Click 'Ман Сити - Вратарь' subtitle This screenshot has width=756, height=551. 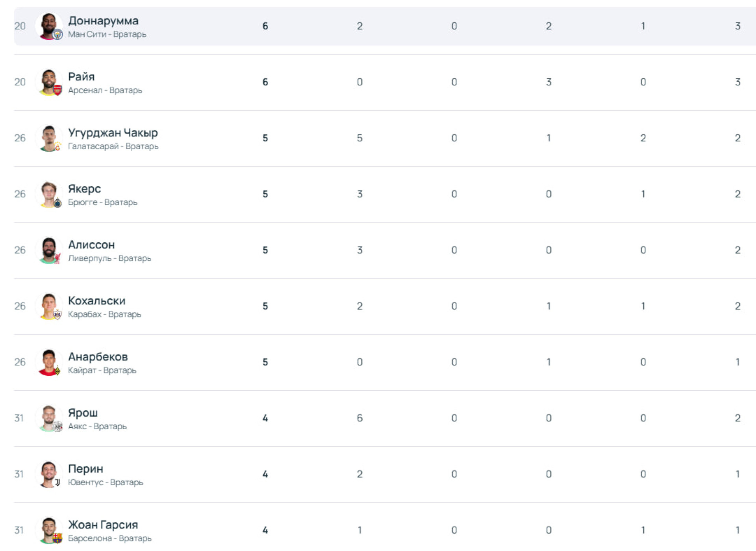pyautogui.click(x=107, y=34)
